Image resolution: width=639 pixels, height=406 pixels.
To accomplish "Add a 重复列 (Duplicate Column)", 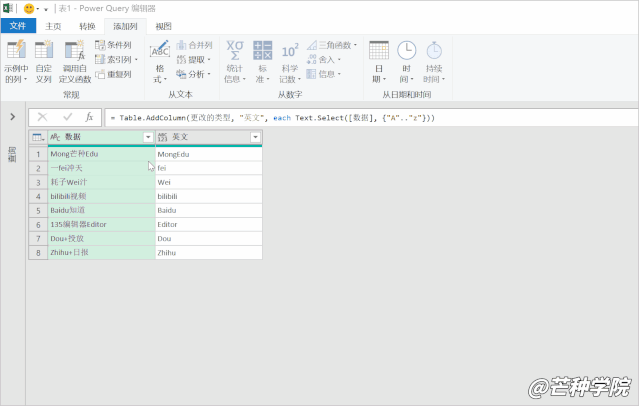I will 113,74.
